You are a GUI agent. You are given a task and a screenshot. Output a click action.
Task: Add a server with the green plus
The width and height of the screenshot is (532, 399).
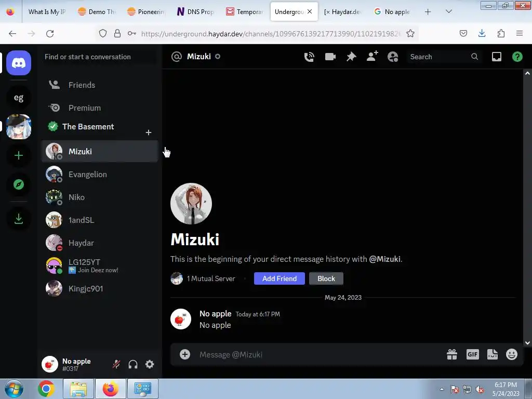click(19, 155)
